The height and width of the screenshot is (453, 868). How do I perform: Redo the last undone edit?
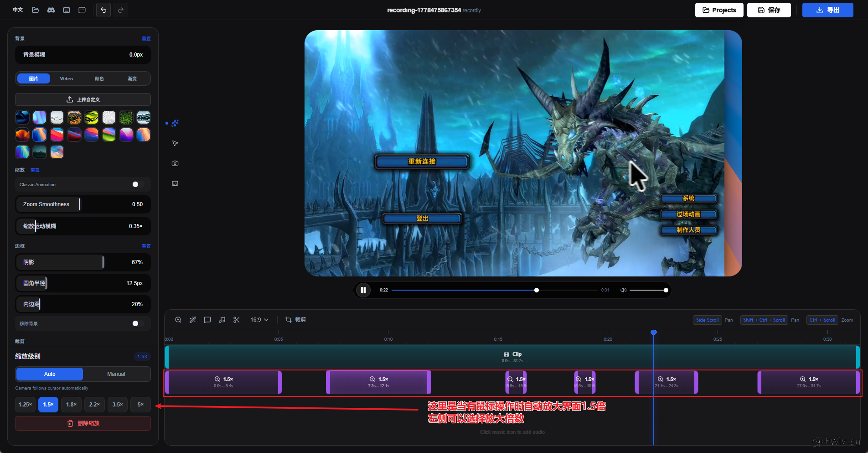point(121,10)
